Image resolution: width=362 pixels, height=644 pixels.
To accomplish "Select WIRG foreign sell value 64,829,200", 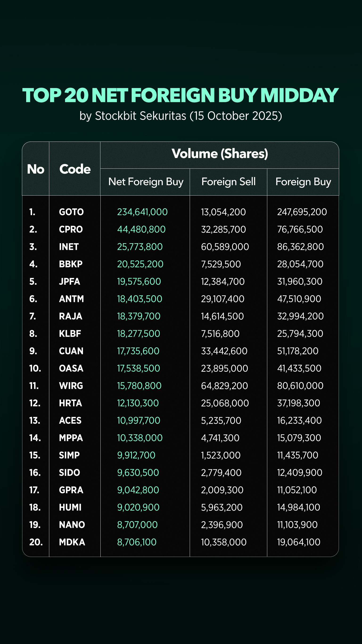I will [x=224, y=386].
